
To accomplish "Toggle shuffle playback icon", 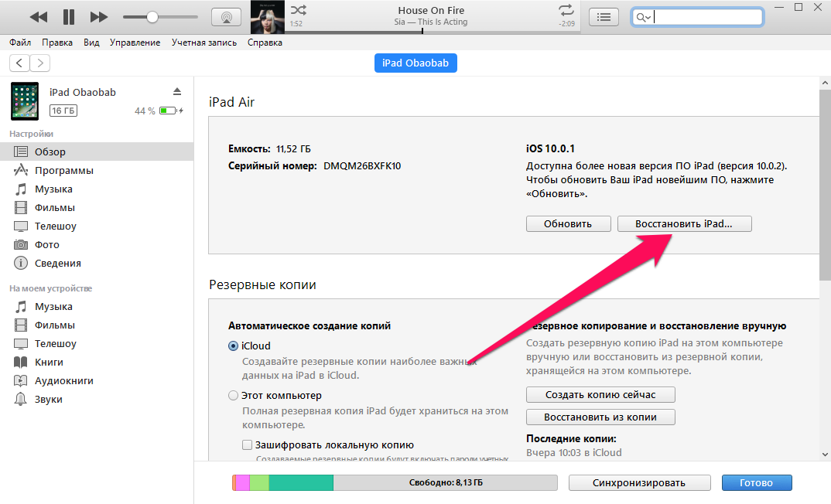I will 298,10.
